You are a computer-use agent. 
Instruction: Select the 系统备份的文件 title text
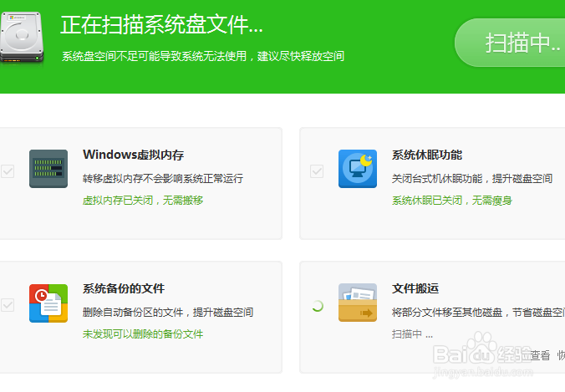pyautogui.click(x=124, y=288)
